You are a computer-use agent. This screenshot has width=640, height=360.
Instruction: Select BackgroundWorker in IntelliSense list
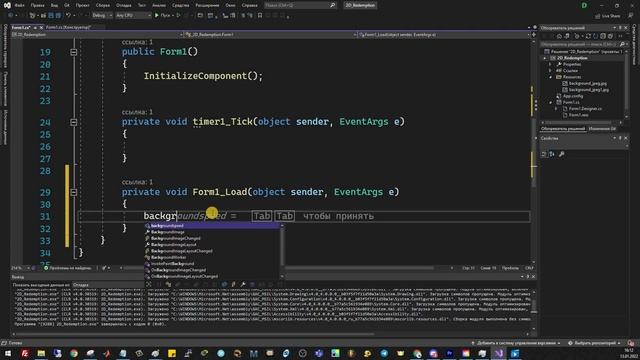click(212, 258)
